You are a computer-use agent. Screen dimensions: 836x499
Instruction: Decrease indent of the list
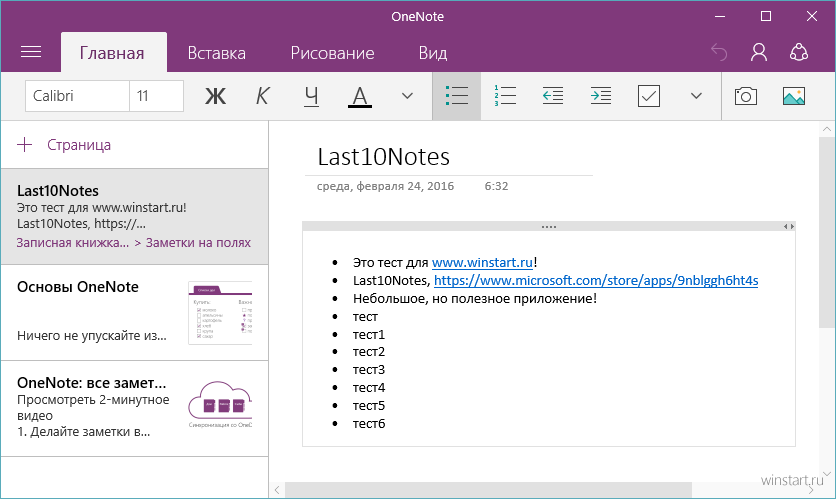coord(552,96)
